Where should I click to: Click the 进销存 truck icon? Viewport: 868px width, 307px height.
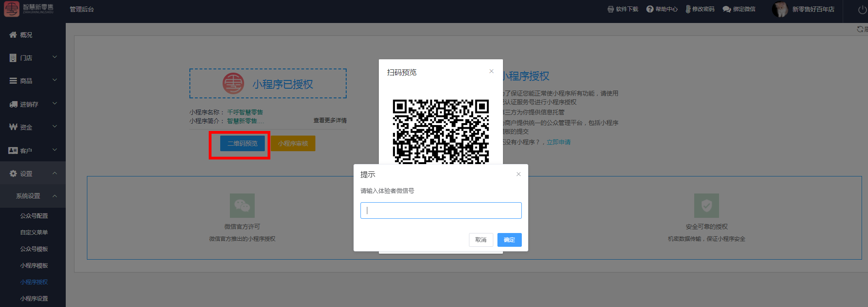pyautogui.click(x=13, y=104)
